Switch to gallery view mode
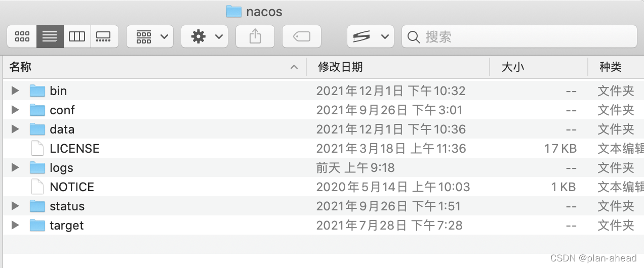The image size is (644, 268). point(104,36)
